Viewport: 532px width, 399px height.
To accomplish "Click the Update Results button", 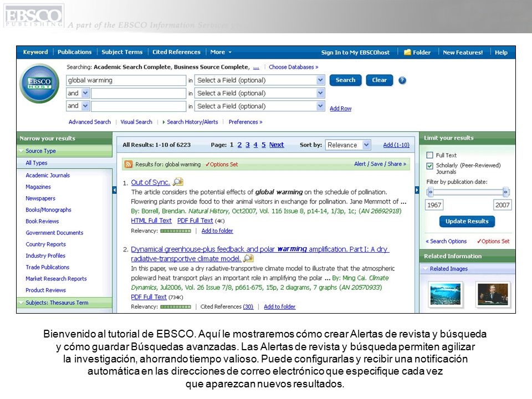I will (467, 221).
